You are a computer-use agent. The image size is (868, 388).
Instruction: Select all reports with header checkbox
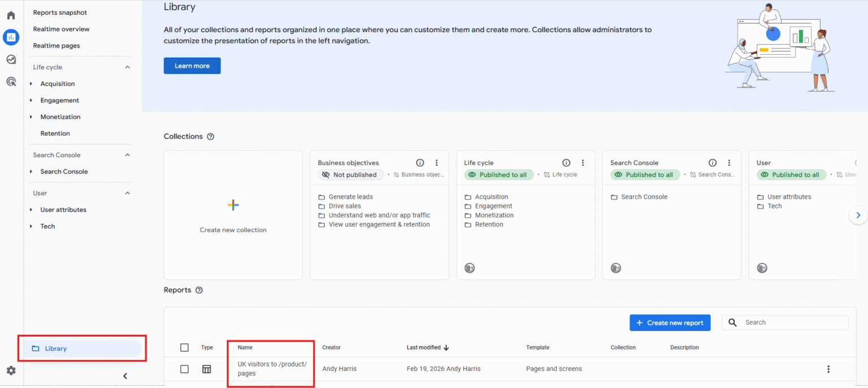[184, 347]
